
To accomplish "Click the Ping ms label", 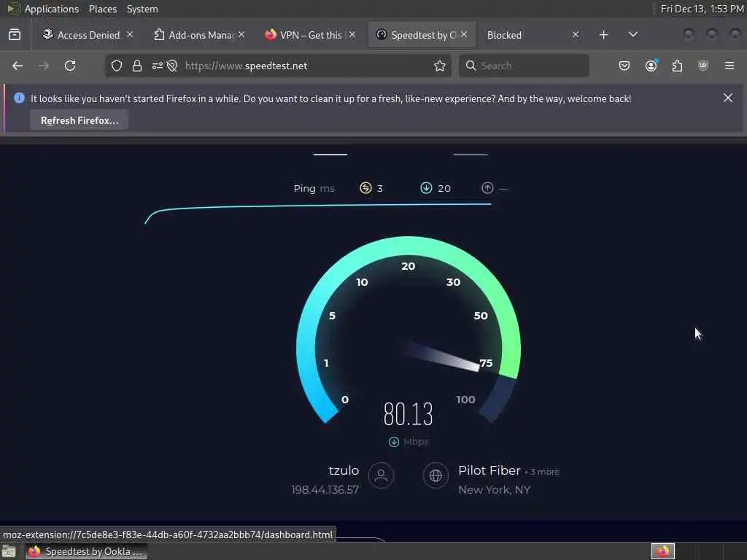I will pyautogui.click(x=314, y=189).
